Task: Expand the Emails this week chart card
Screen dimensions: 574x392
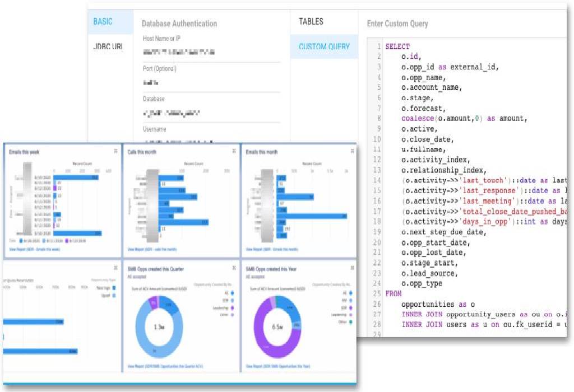Action: pos(115,151)
